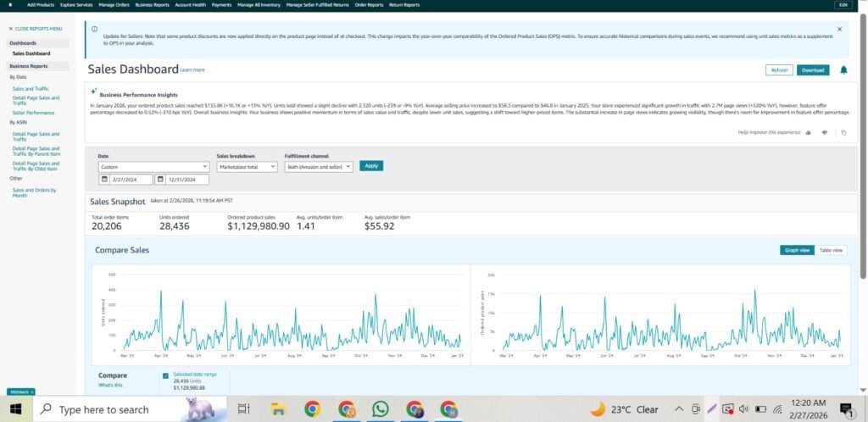The height and width of the screenshot is (422, 868).
Task: Expand the Date dropdown set to Custom
Action: point(153,167)
